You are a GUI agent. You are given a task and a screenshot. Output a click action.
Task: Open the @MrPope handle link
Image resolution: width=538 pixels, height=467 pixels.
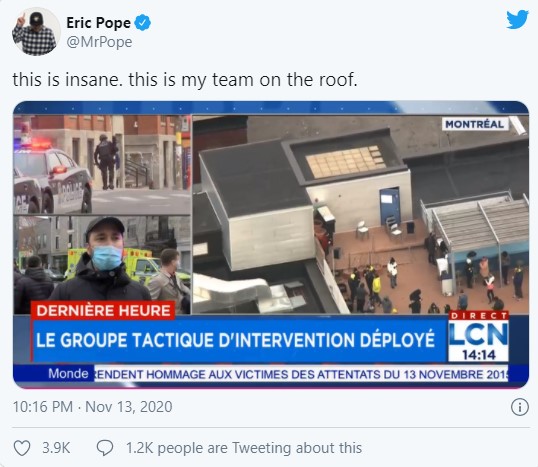(x=99, y=42)
